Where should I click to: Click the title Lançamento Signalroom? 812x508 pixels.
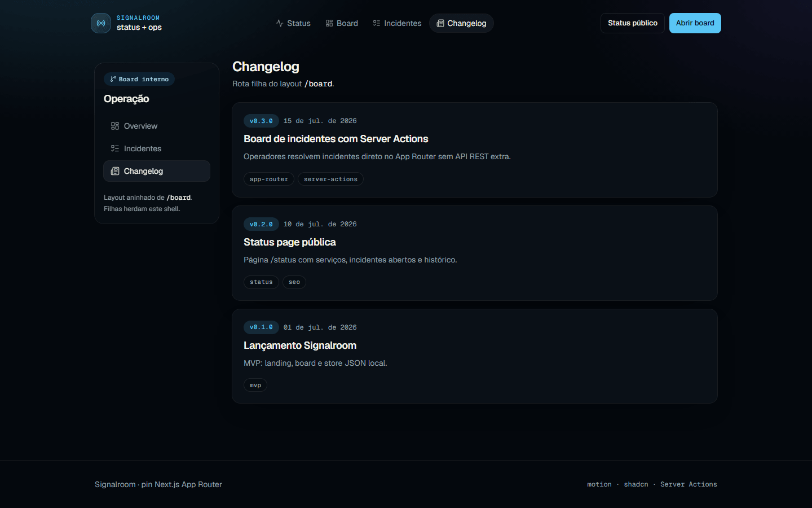300,345
